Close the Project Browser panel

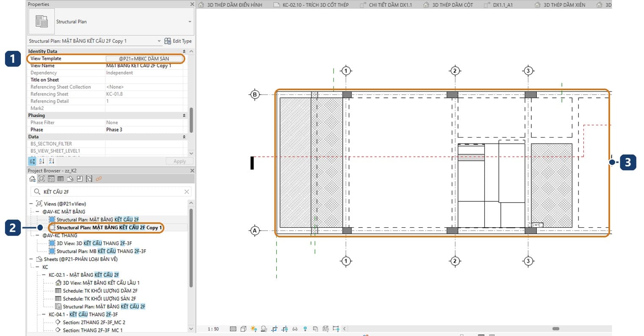tap(192, 171)
